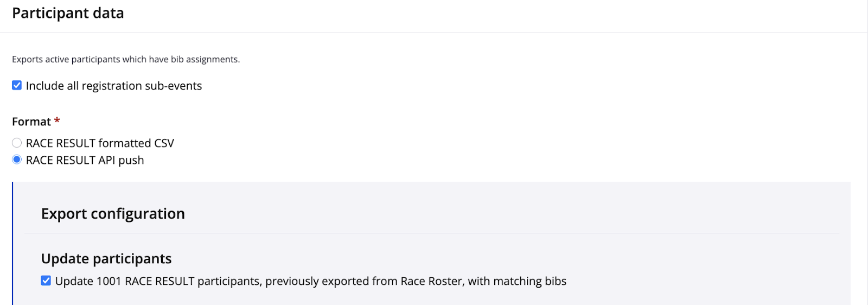Viewport: 868px width, 305px height.
Task: Click the Participant data page heading
Action: tap(68, 13)
